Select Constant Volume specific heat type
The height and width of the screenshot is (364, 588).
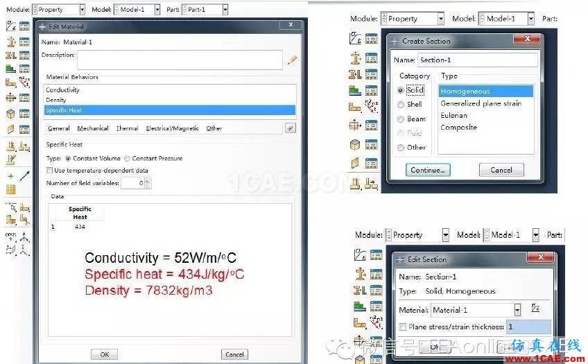pyautogui.click(x=68, y=159)
